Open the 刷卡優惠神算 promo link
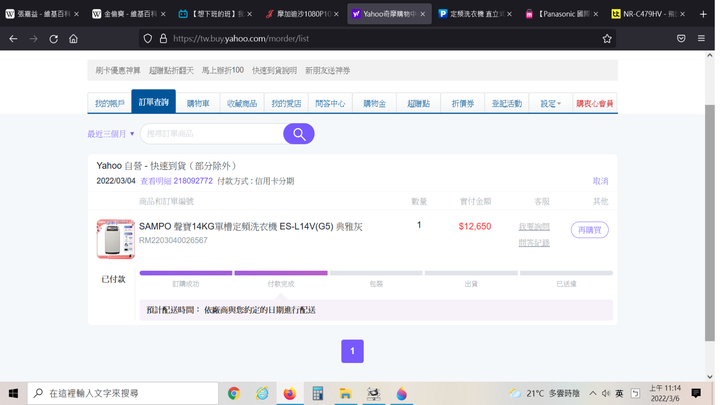 118,71
